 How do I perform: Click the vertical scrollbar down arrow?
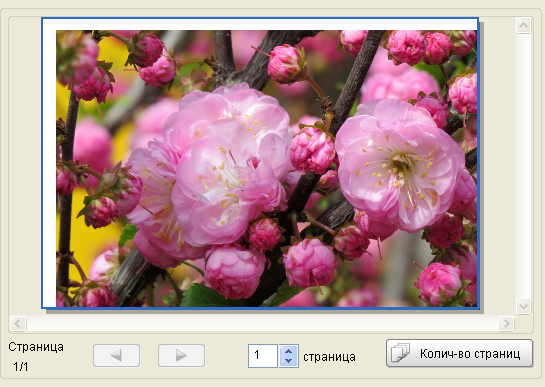[x=523, y=306]
